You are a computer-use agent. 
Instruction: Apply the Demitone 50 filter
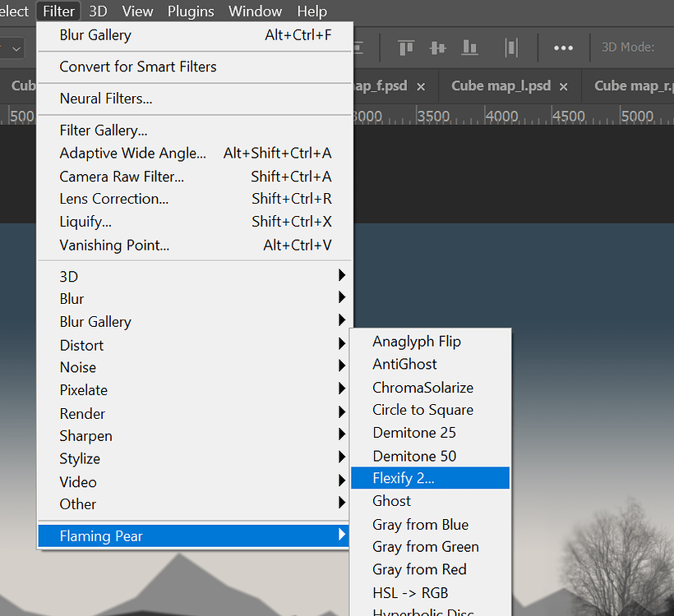(x=413, y=455)
